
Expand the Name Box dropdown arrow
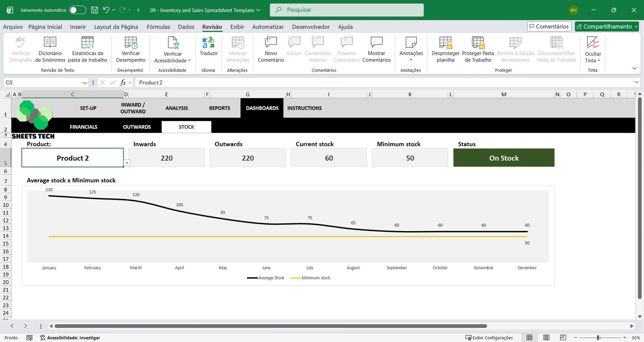click(85, 82)
